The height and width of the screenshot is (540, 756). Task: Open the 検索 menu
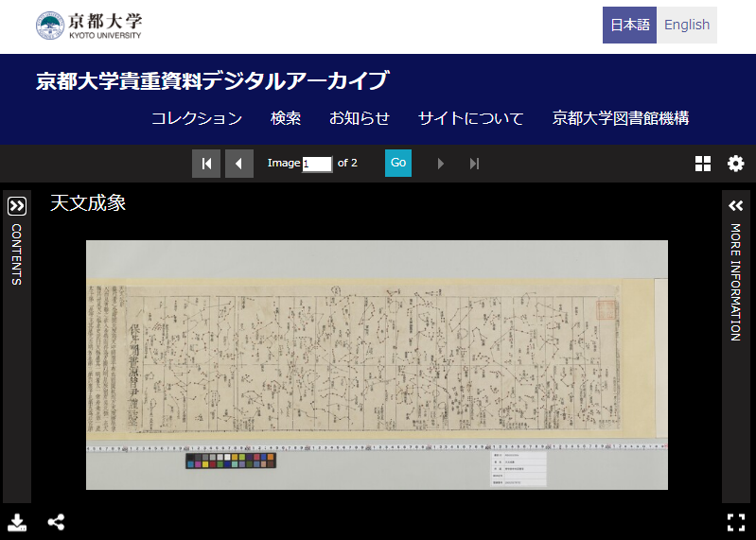[x=286, y=118]
